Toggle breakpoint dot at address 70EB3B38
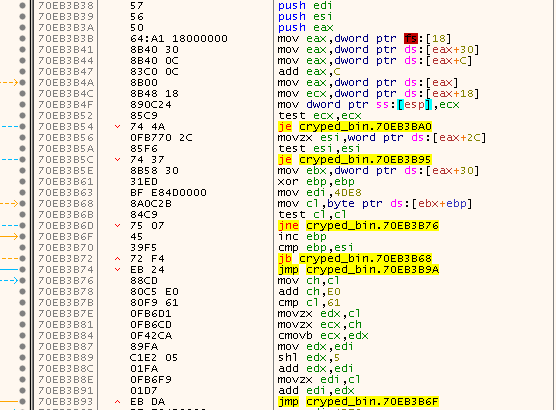Viewport: 556px width, 410px height. point(22,6)
